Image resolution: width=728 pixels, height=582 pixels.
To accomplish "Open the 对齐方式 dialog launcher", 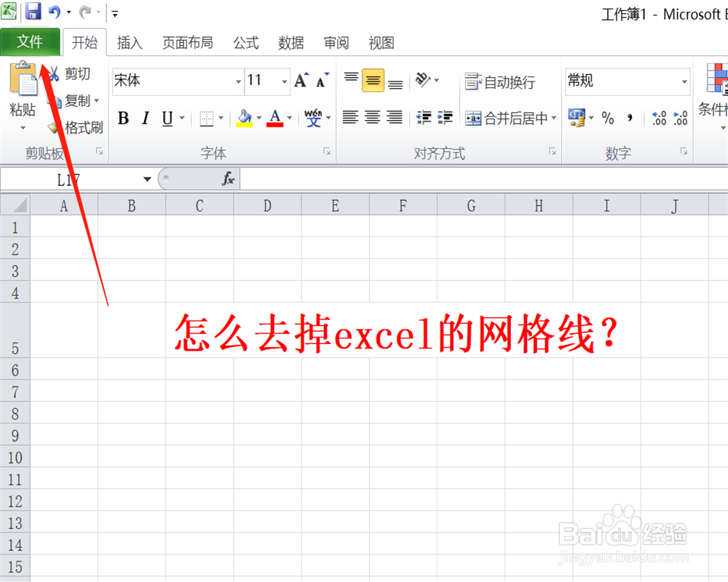I will (x=552, y=151).
